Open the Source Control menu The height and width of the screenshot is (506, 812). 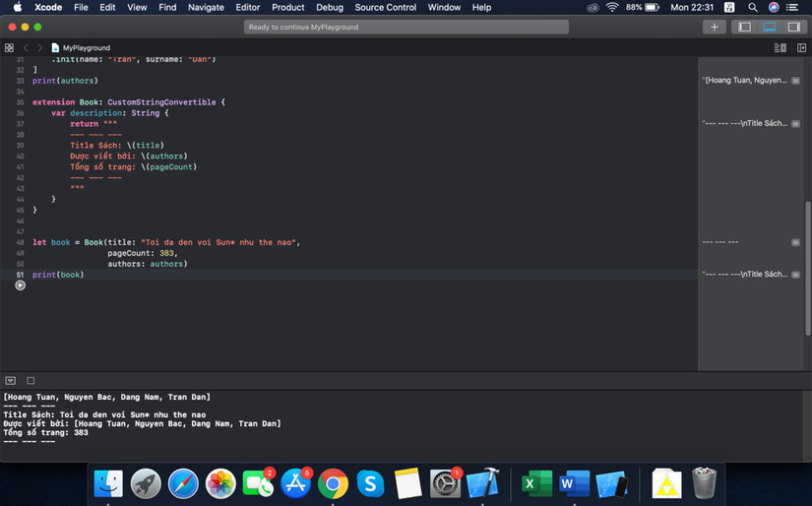tap(385, 7)
